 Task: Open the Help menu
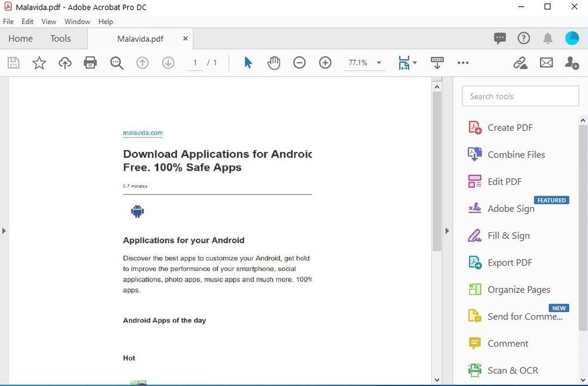click(106, 22)
